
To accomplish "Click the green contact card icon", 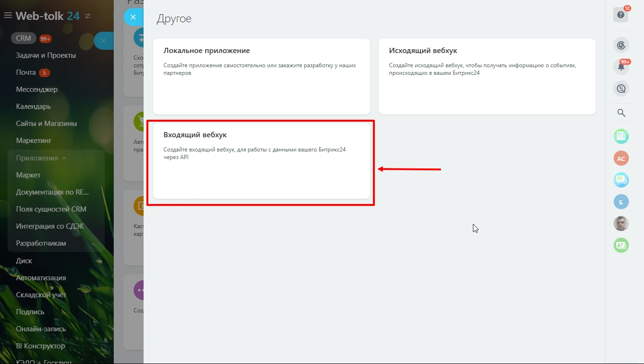I will pyautogui.click(x=621, y=245).
